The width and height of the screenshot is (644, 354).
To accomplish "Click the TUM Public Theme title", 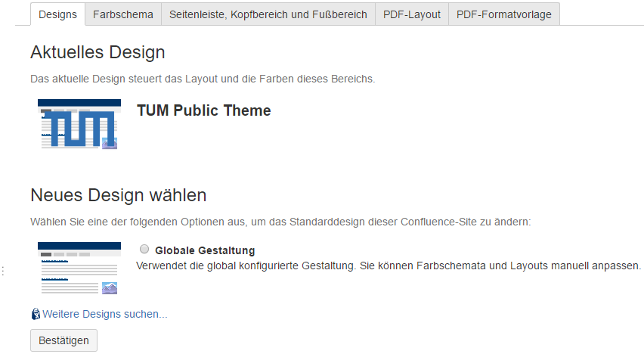I will [203, 110].
